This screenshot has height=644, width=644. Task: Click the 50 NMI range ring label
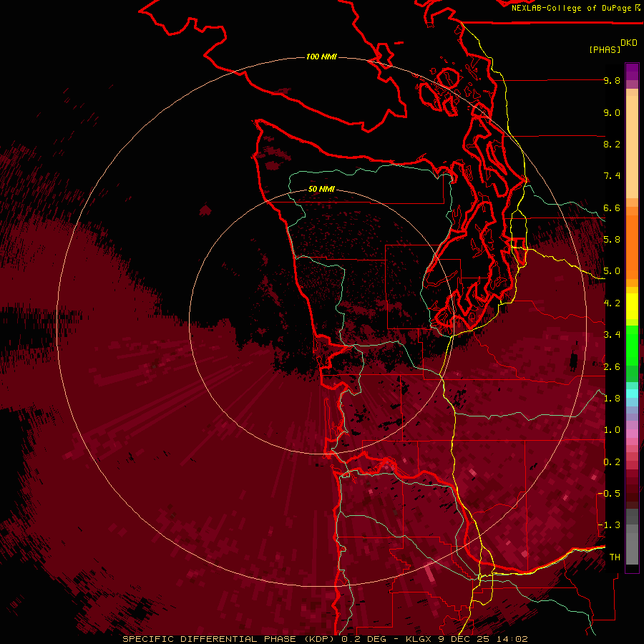(x=321, y=189)
